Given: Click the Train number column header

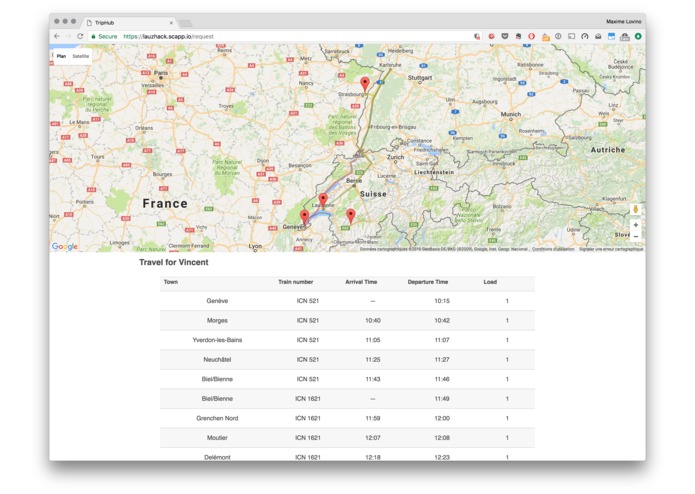Looking at the screenshot, I should tap(296, 282).
